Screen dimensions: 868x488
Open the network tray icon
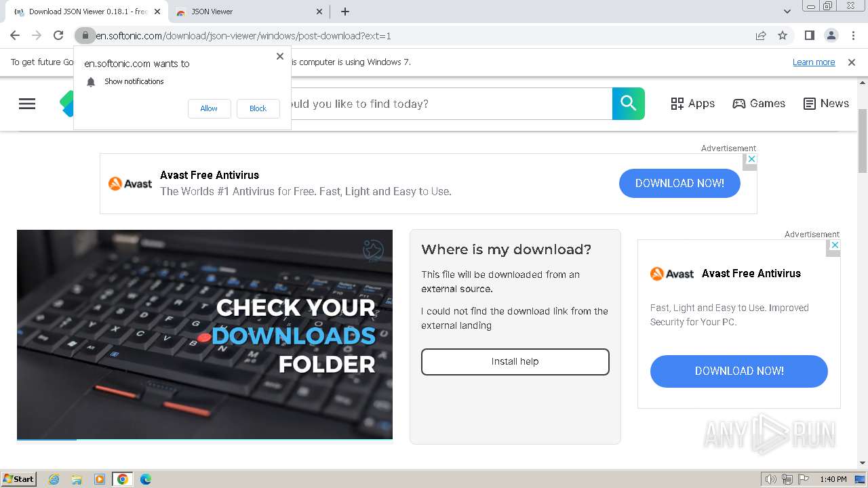[787, 479]
